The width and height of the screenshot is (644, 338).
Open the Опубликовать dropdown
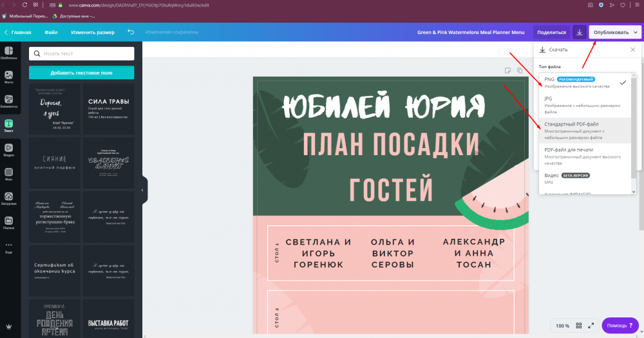(x=615, y=32)
